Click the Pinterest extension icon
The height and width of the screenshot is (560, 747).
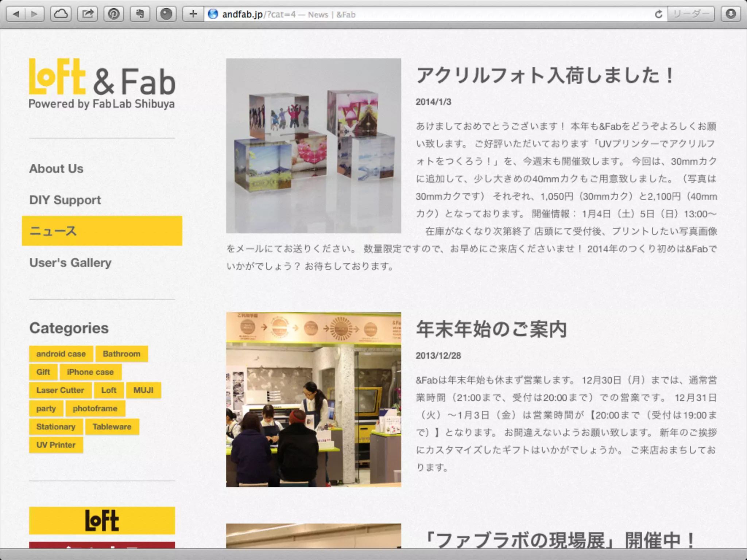tap(114, 14)
